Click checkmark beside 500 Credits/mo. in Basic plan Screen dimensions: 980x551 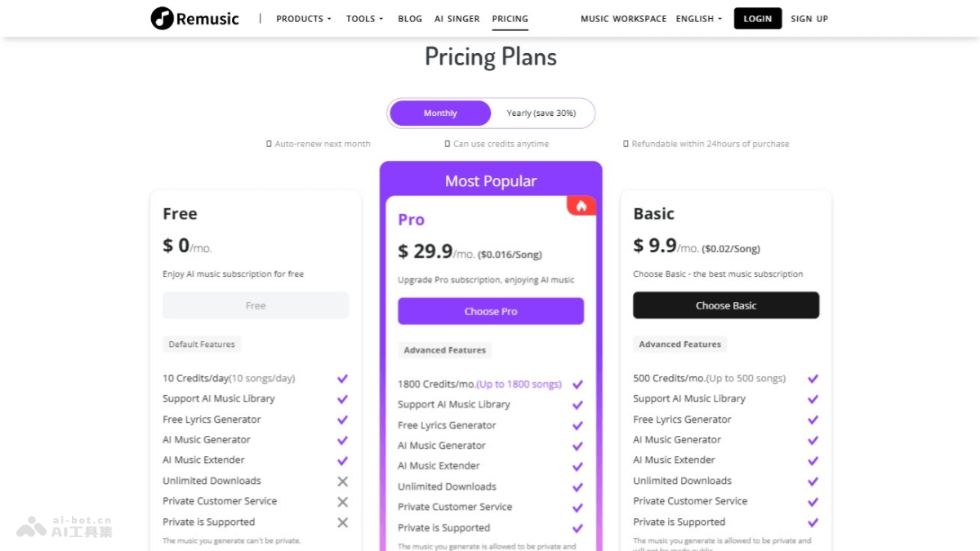coord(813,379)
